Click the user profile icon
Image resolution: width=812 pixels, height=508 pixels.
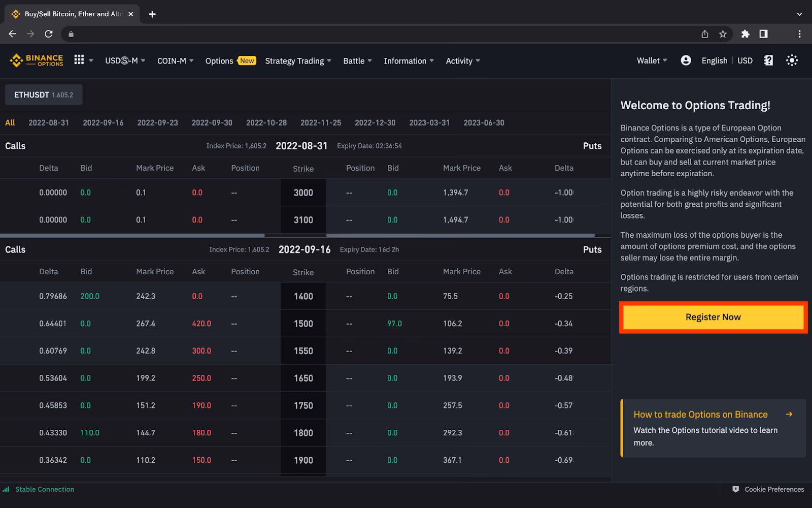click(x=686, y=60)
